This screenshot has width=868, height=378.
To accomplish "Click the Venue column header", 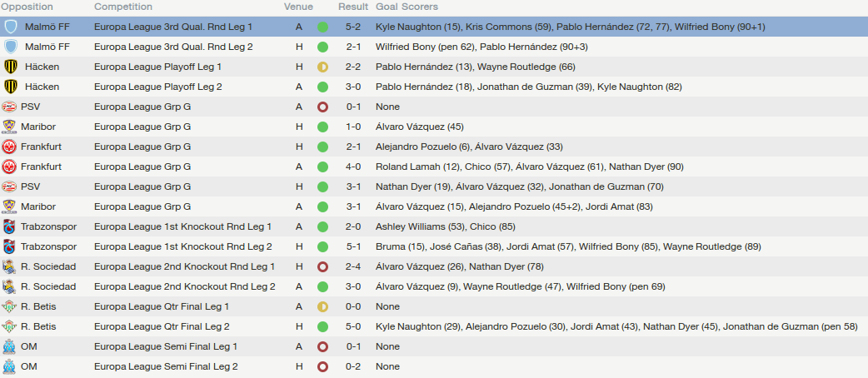I will (x=298, y=7).
